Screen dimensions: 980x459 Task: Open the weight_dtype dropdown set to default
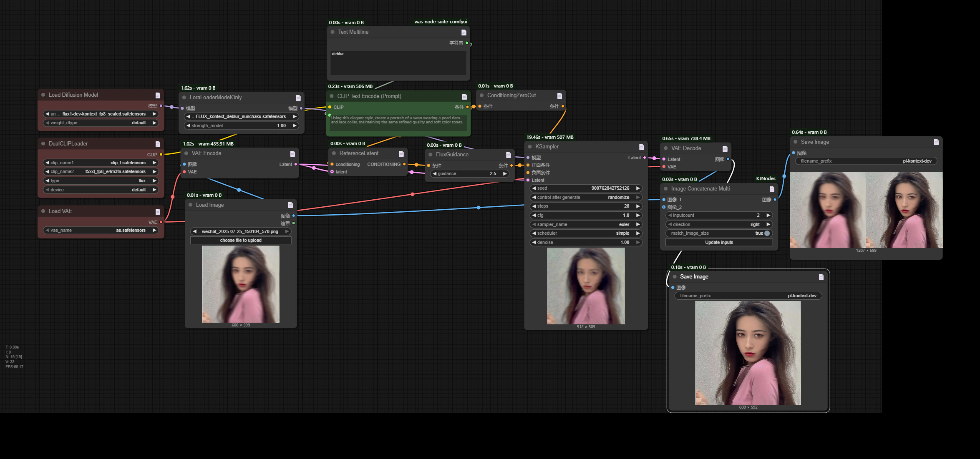[101, 123]
